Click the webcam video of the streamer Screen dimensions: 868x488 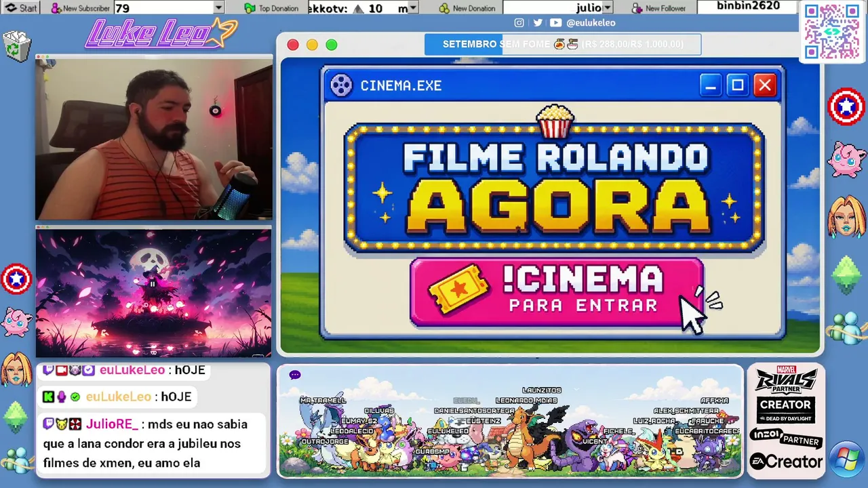tap(154, 139)
